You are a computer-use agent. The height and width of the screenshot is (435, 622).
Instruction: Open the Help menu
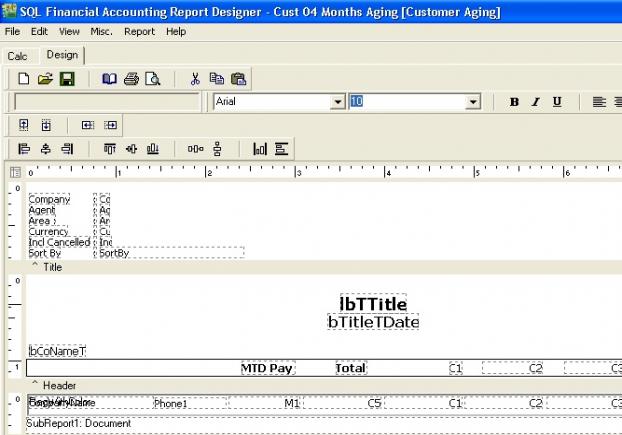(176, 31)
